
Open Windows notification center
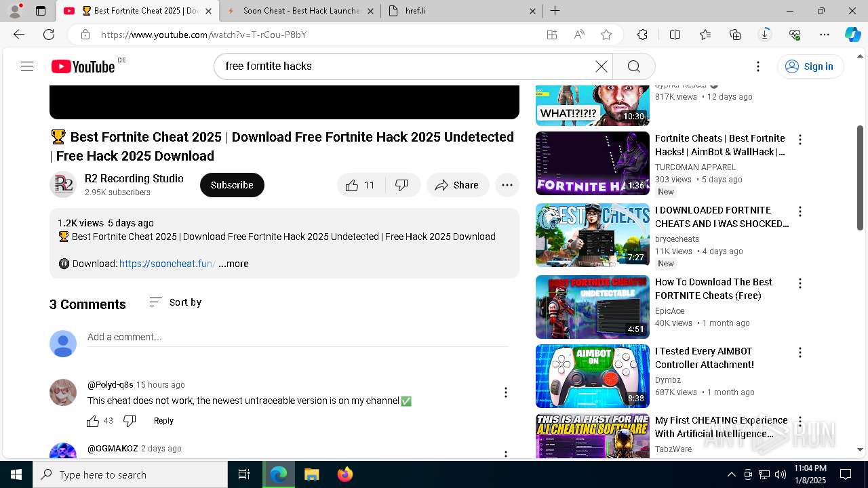(846, 474)
